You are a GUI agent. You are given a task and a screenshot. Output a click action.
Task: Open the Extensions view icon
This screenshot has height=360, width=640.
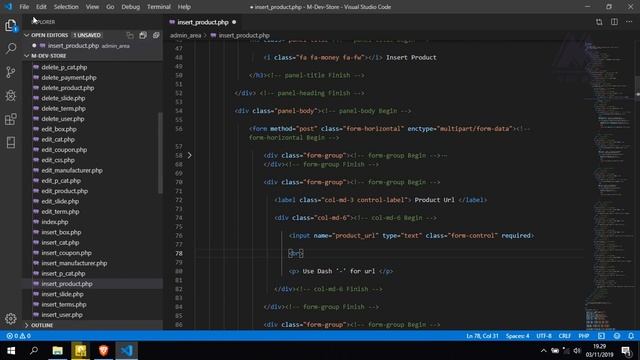pos(11,119)
